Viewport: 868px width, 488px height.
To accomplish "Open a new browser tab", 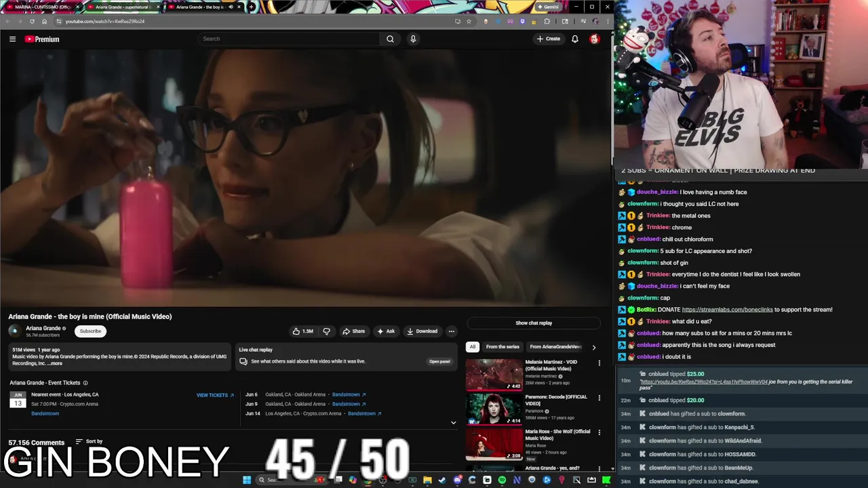I will (252, 7).
